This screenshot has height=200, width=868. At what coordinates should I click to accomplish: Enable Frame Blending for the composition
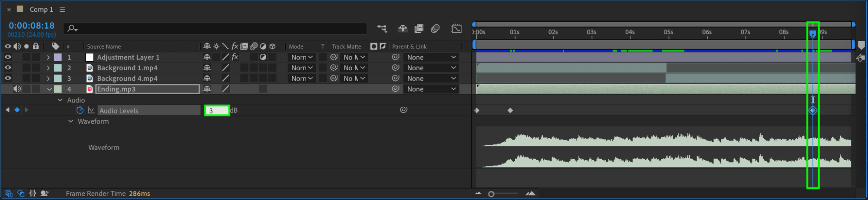click(x=419, y=29)
